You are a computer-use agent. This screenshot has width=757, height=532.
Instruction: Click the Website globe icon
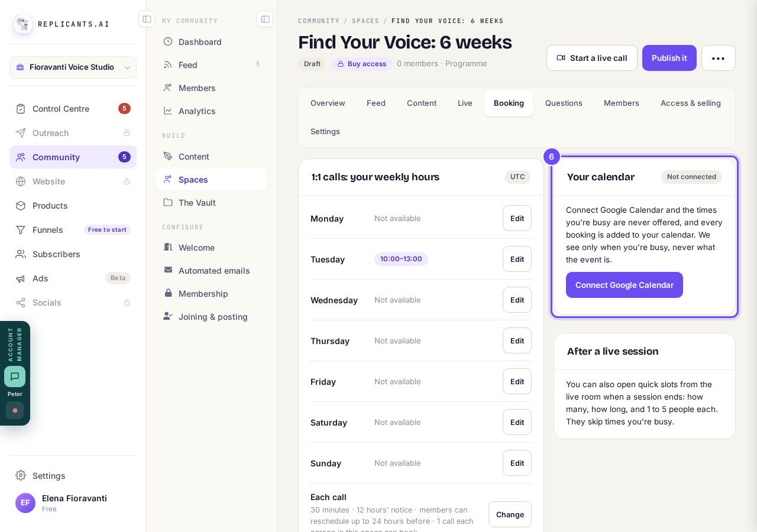coord(21,181)
